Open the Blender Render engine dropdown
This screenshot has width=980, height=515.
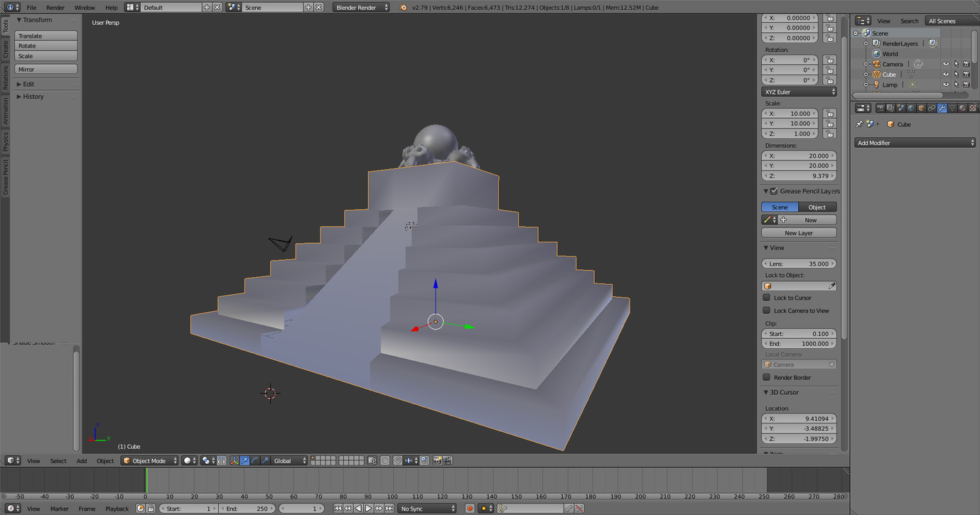362,7
